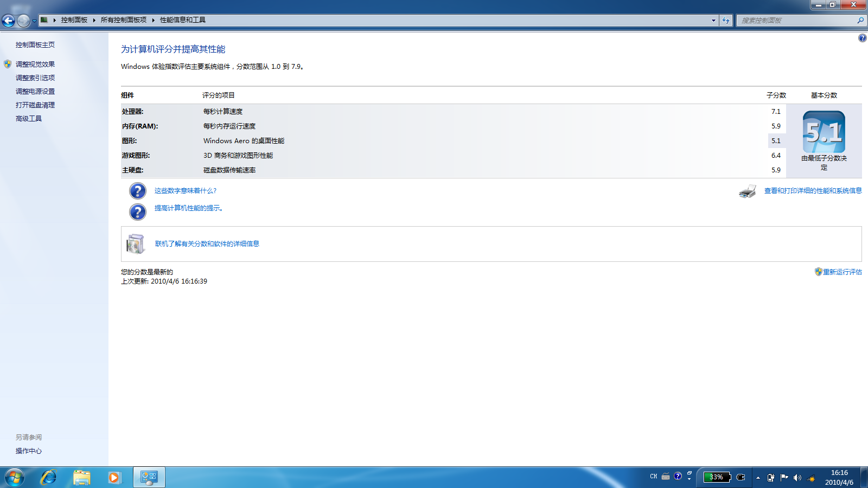Click the 5.1 base score badge
The height and width of the screenshot is (488, 868).
[824, 132]
